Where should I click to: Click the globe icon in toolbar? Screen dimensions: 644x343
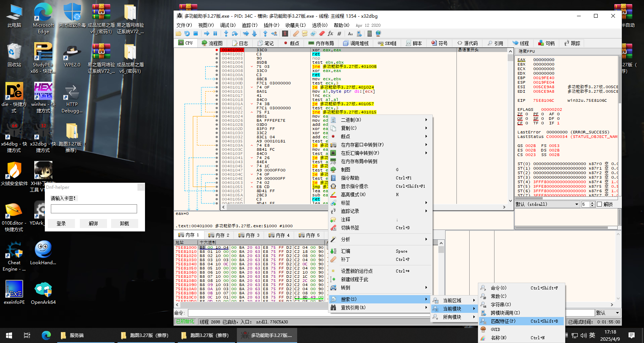378,34
